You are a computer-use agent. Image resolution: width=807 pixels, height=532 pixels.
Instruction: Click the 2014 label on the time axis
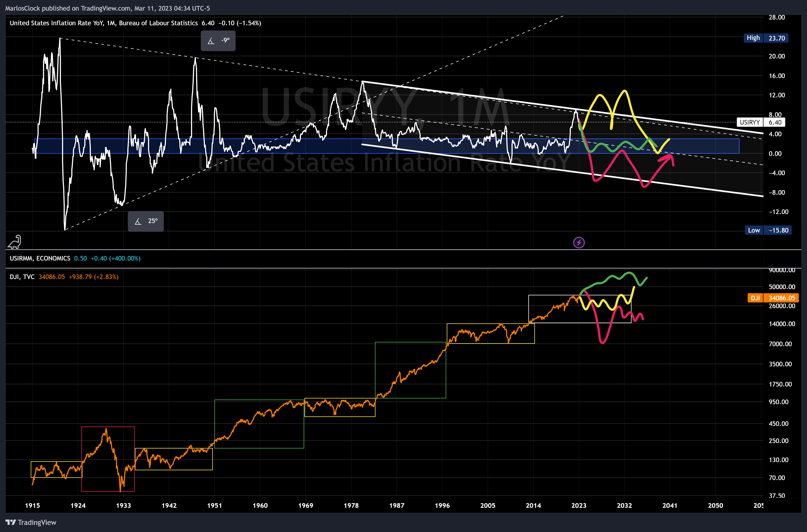pos(533,506)
